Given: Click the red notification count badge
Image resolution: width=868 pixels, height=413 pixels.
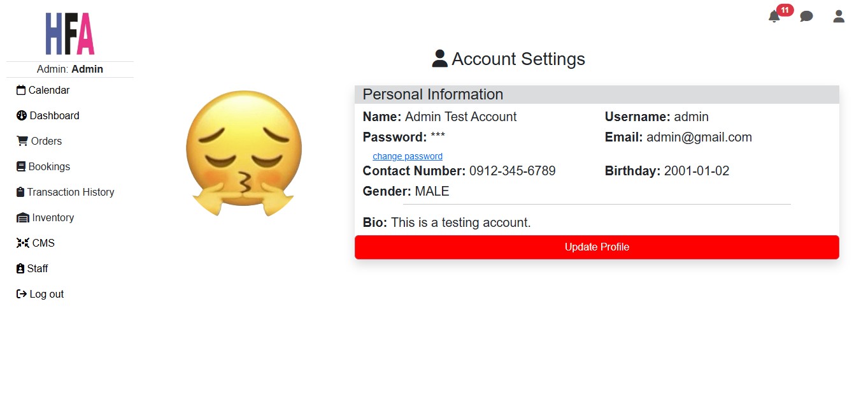Looking at the screenshot, I should pos(785,10).
